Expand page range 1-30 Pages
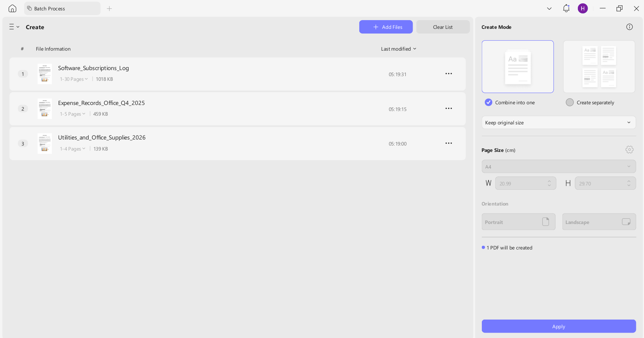 (x=74, y=79)
